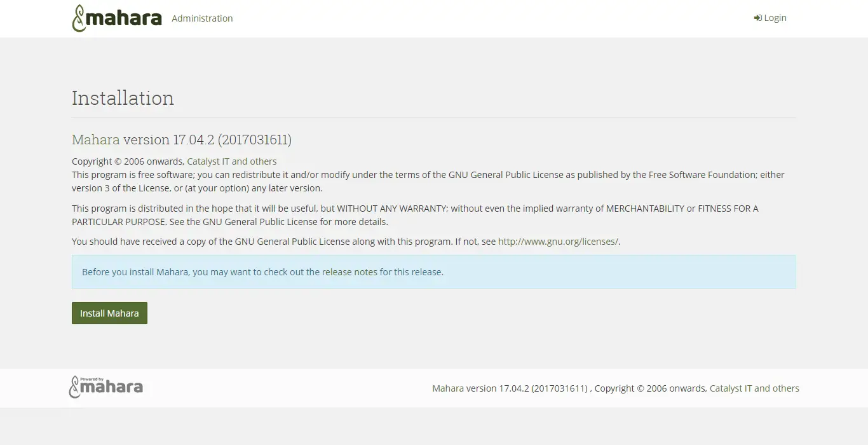The height and width of the screenshot is (445, 868).
Task: Click the release notes notice text
Action: [x=262, y=272]
